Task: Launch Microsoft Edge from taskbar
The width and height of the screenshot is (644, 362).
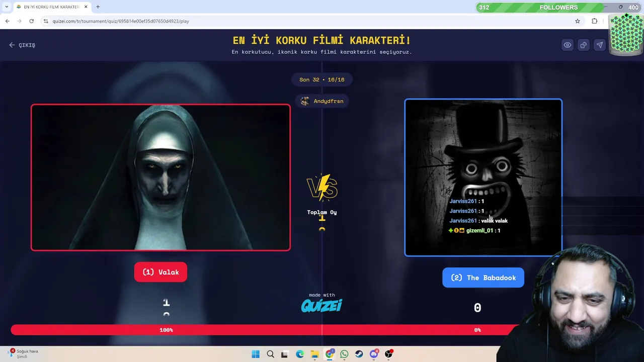Action: point(300,354)
